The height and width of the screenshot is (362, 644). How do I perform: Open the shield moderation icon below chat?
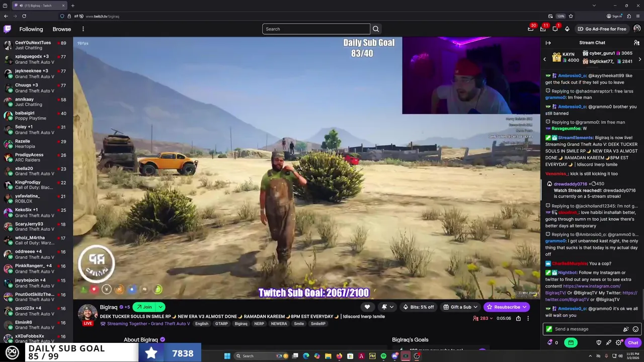tap(599, 343)
